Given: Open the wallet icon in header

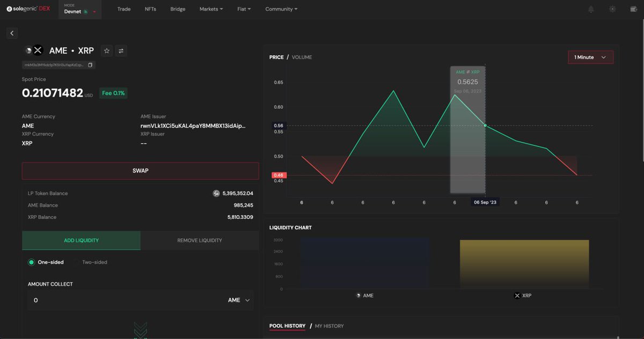Looking at the screenshot, I should click(633, 9).
